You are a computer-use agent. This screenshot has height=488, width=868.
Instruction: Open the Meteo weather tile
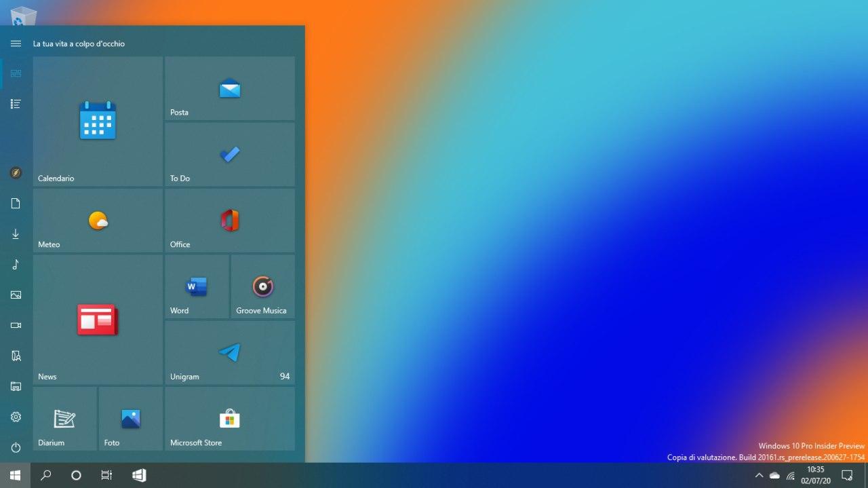tap(98, 221)
